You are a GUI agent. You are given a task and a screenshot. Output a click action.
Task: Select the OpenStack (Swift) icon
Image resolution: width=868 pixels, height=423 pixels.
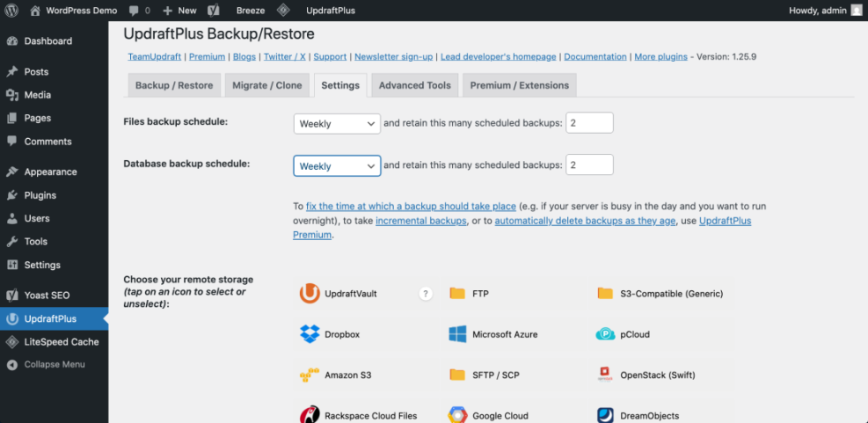click(x=605, y=375)
